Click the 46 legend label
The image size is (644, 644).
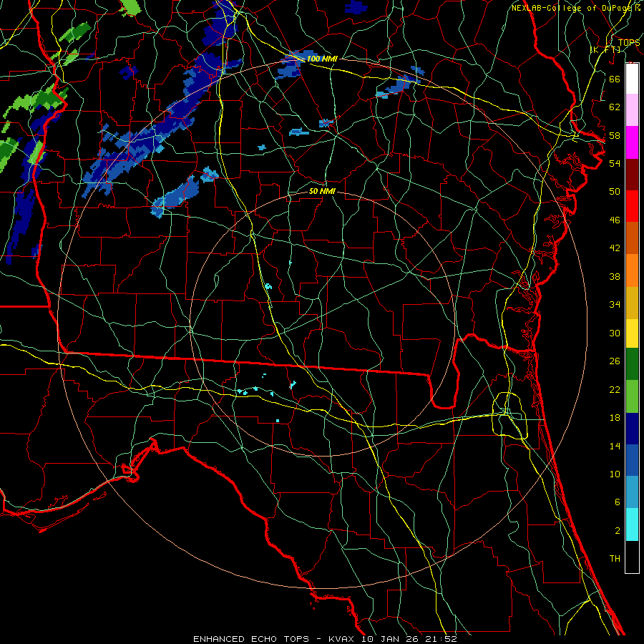pyautogui.click(x=615, y=220)
